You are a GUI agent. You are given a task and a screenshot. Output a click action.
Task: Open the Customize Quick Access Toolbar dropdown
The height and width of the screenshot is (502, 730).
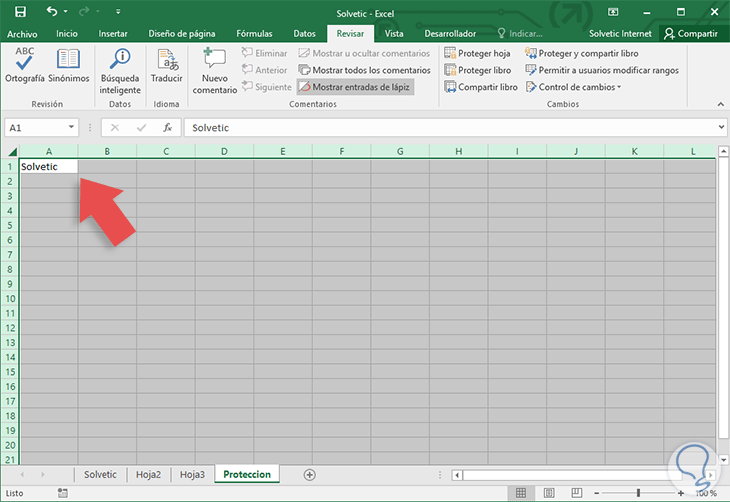118,12
